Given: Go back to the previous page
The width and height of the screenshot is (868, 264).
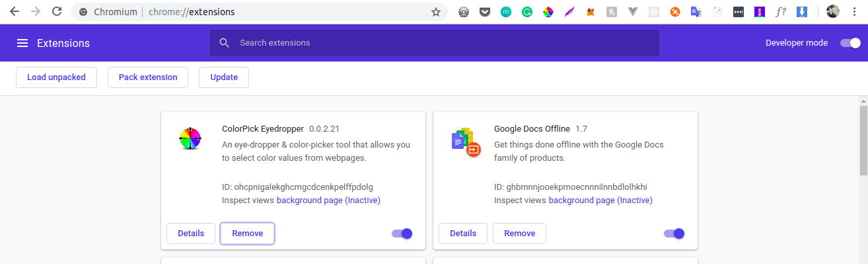Looking at the screenshot, I should click(15, 12).
